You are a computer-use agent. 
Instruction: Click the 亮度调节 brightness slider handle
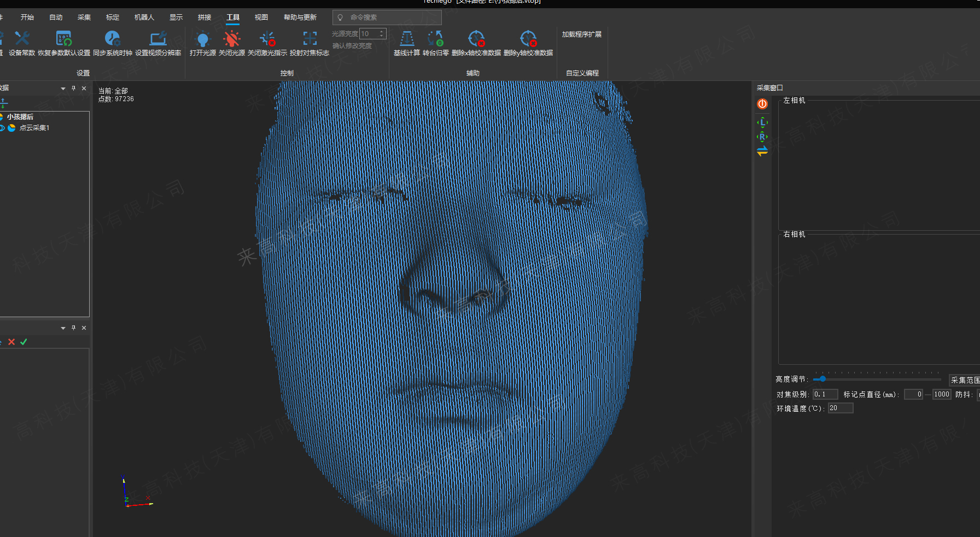(x=822, y=379)
